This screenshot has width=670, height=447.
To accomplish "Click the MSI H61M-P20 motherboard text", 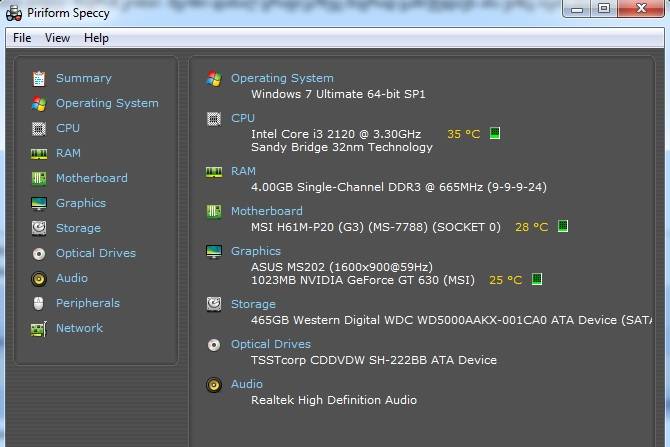I will coord(376,227).
